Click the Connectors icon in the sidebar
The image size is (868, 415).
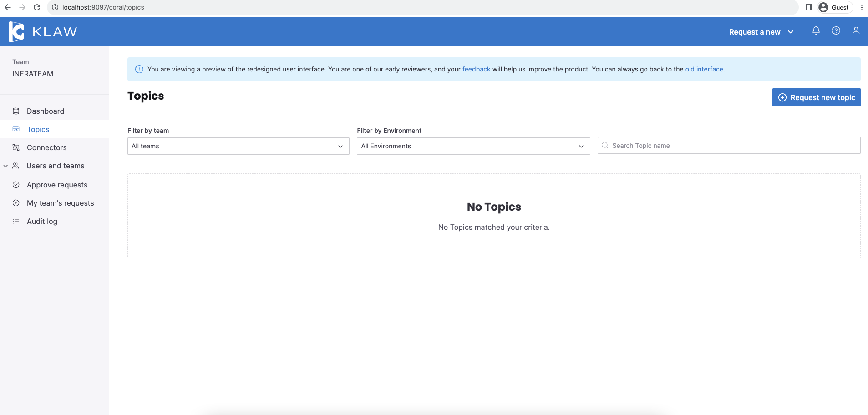[x=16, y=147]
